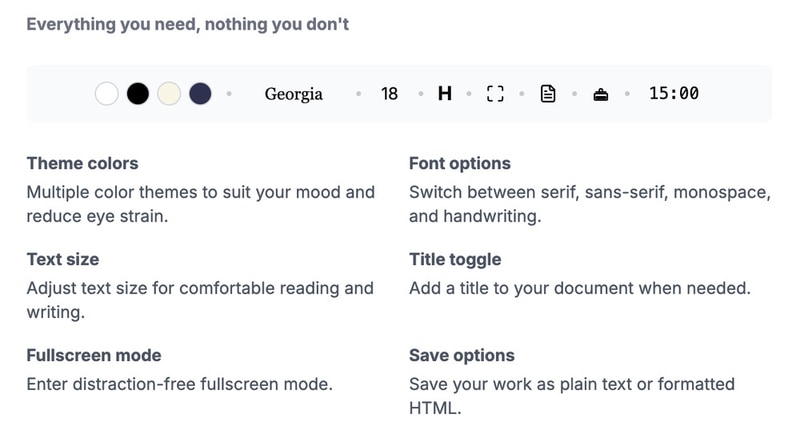Image resolution: width=800 pixels, height=426 pixels.
Task: Click the "Font options" feature heading
Action: point(459,163)
